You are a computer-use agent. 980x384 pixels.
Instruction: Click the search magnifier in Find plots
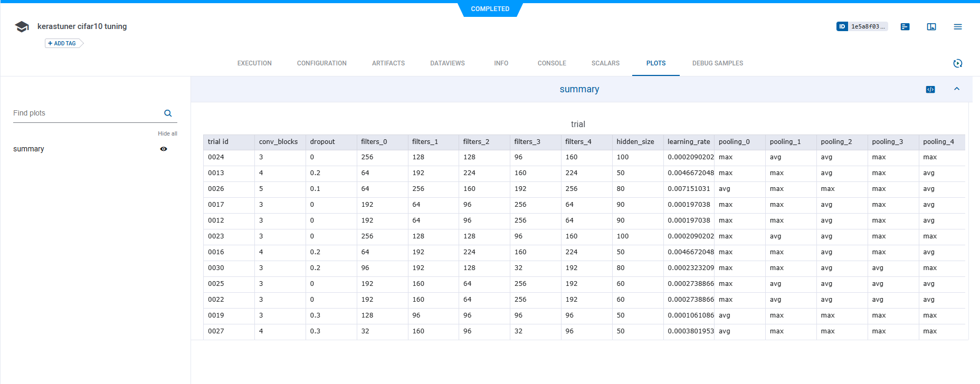tap(168, 113)
